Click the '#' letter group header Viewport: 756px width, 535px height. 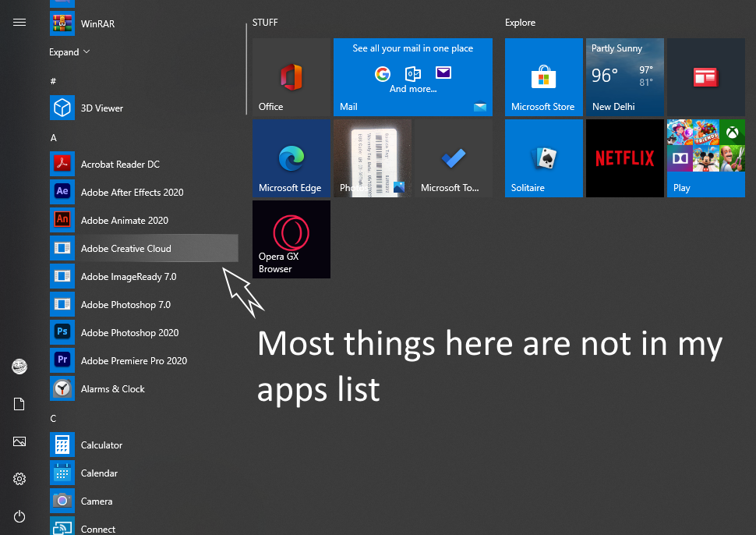53,81
